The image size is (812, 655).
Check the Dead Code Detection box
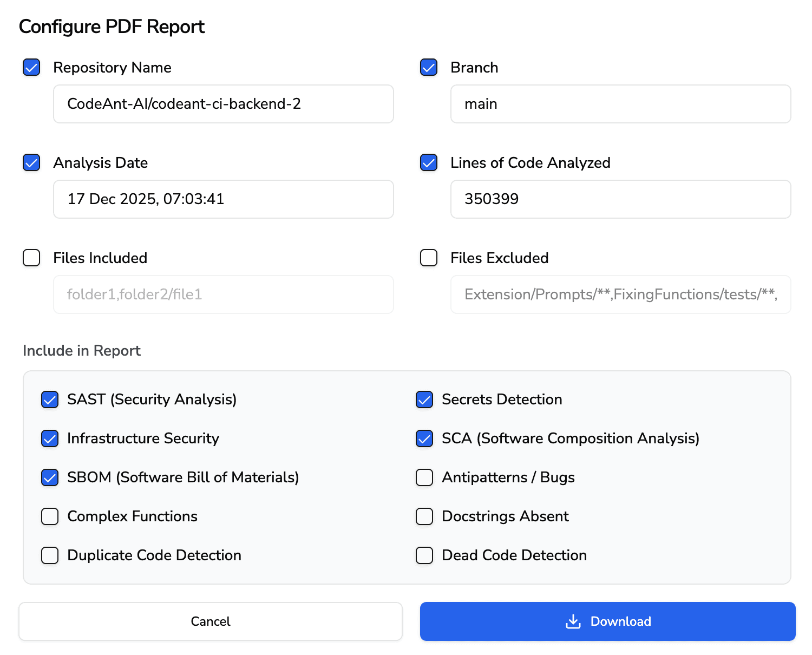point(424,555)
